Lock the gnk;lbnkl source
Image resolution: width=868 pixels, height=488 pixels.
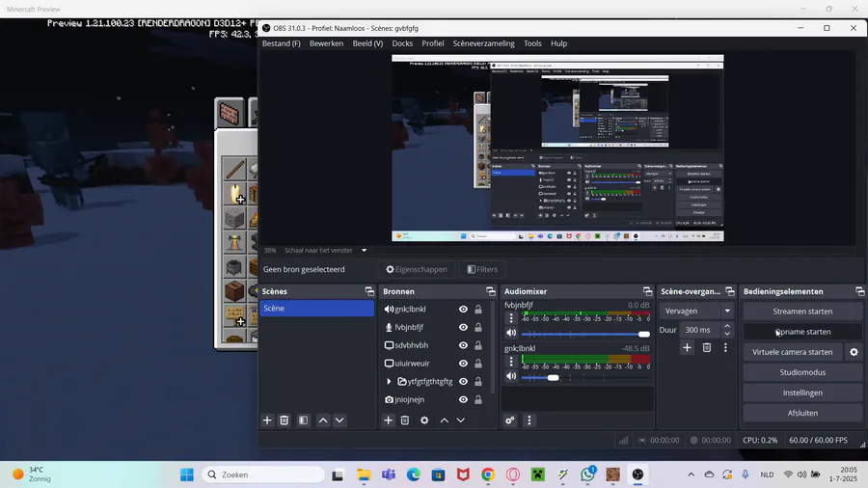click(478, 310)
